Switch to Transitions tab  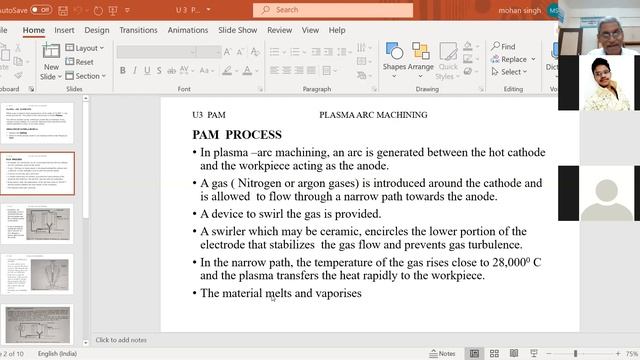coord(138,30)
